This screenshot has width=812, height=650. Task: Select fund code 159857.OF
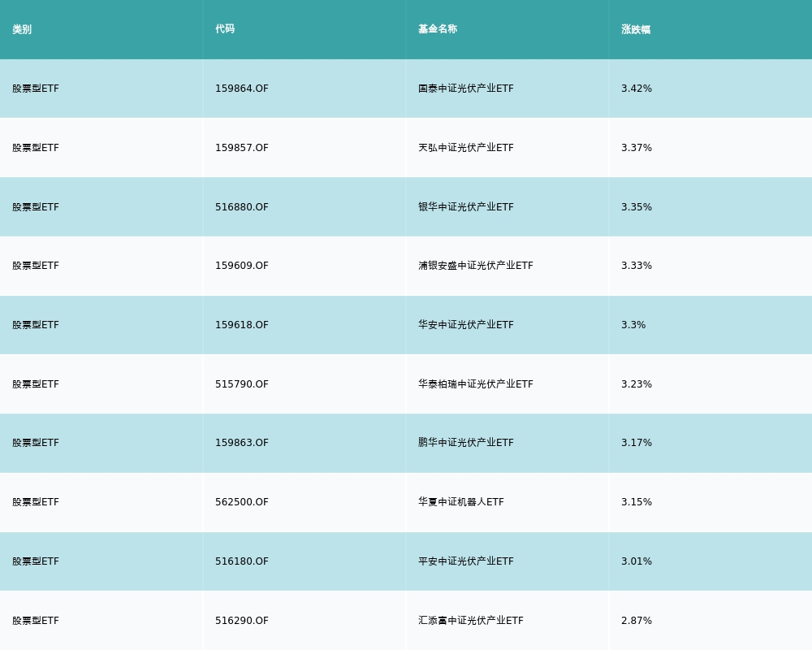coord(242,148)
